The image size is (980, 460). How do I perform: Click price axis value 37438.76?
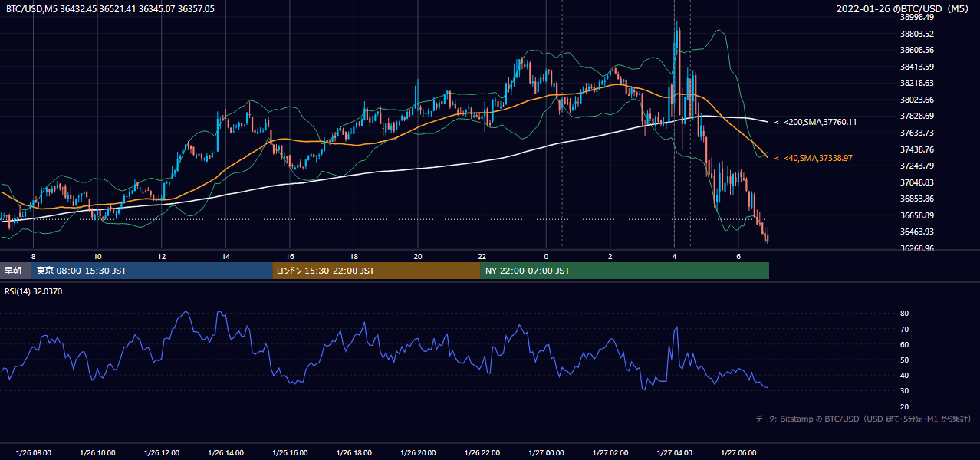[917, 149]
